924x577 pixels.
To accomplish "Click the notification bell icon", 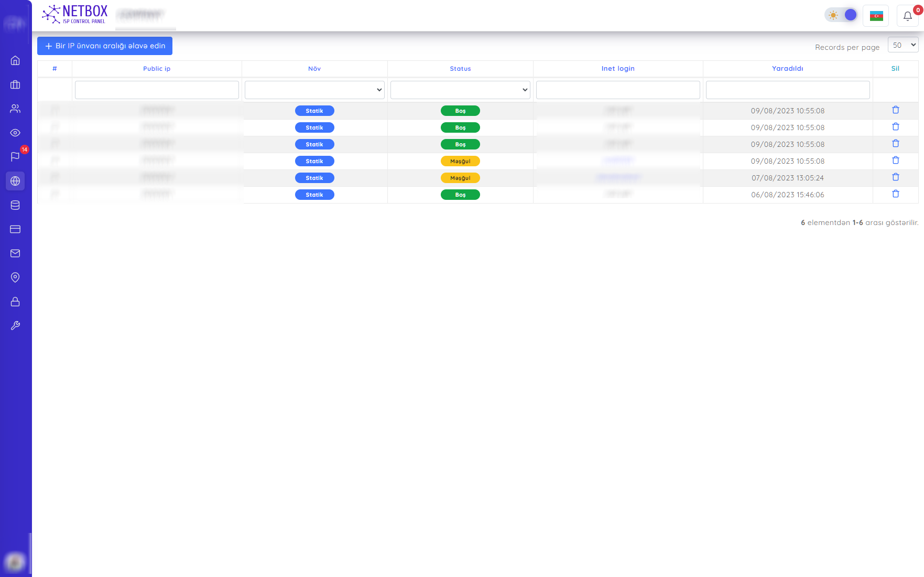I will (907, 16).
